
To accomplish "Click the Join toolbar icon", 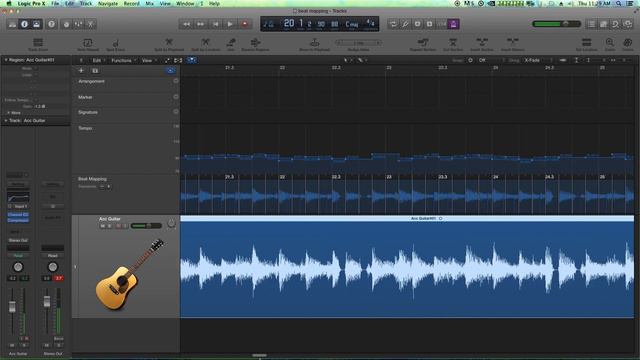I will click(x=231, y=44).
